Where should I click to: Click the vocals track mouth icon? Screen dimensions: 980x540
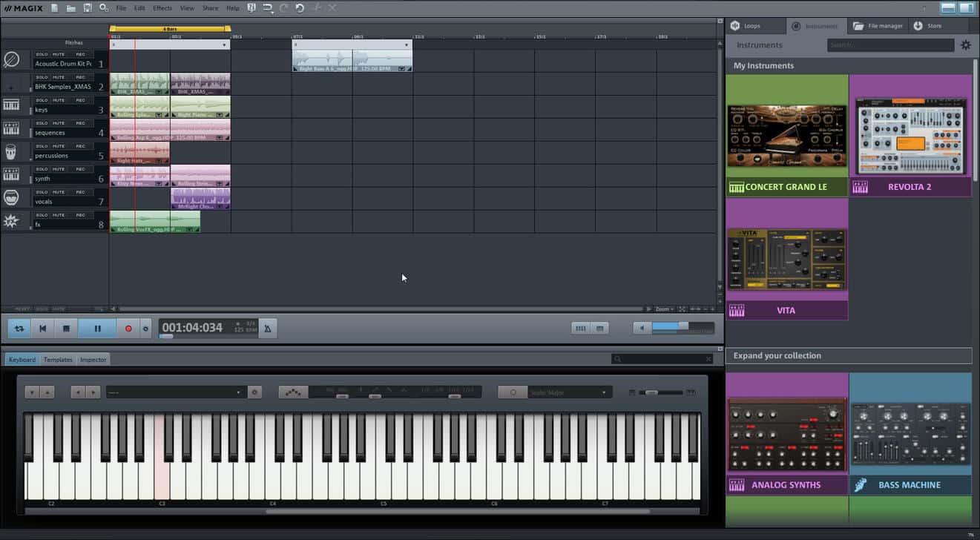coord(11,198)
